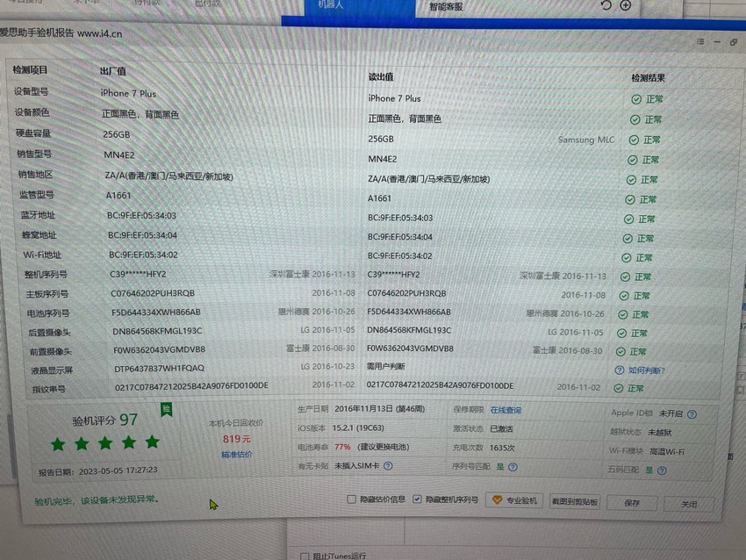The image size is (746, 560).
Task: Click the 未开启 Apple ID lock value
Action: (x=671, y=413)
